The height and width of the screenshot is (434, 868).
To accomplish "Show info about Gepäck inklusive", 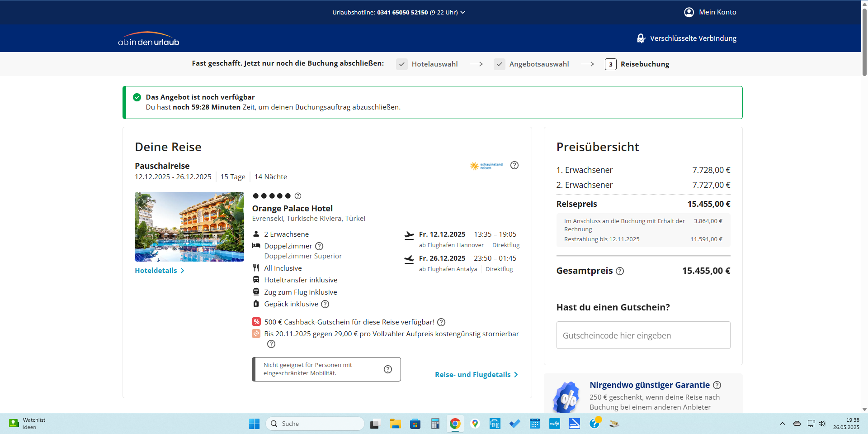I will tap(325, 304).
